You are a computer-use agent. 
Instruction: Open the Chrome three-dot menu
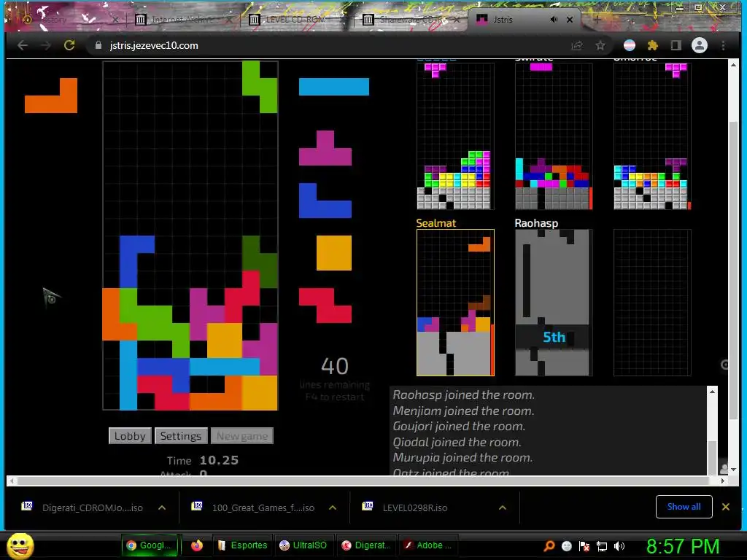pos(723,45)
